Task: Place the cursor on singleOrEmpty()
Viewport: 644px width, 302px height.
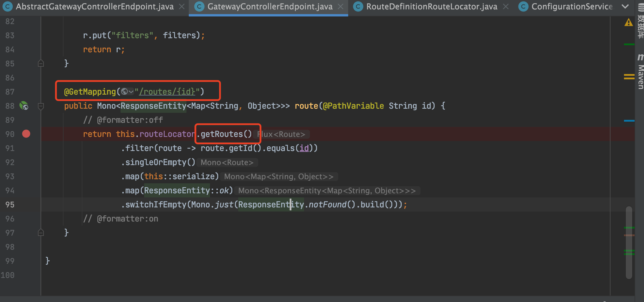Action: coord(160,162)
